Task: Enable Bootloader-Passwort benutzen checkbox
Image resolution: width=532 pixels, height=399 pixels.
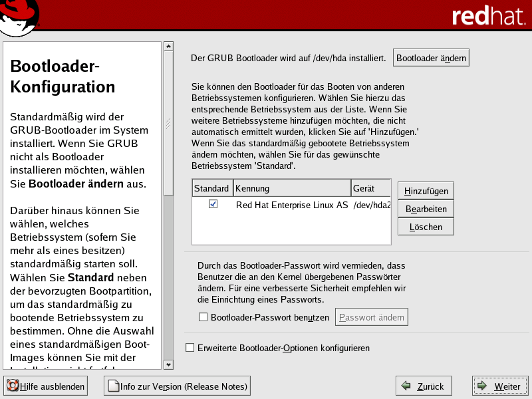Action: pos(203,318)
